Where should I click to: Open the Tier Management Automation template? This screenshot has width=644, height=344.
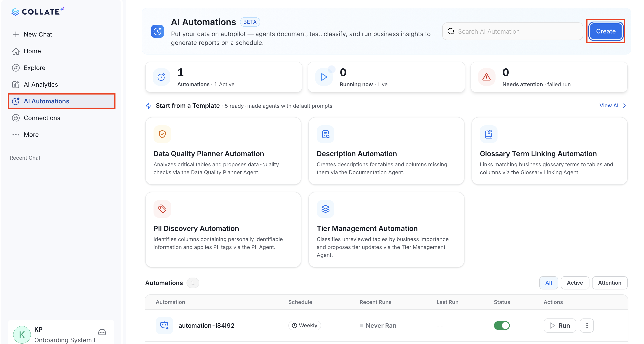pyautogui.click(x=386, y=229)
